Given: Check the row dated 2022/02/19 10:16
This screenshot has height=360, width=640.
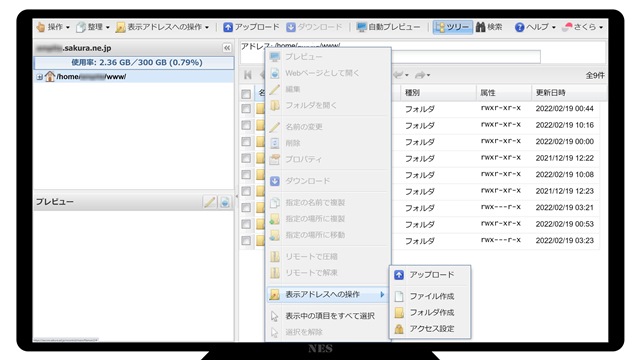Looking at the screenshot, I should 246,125.
